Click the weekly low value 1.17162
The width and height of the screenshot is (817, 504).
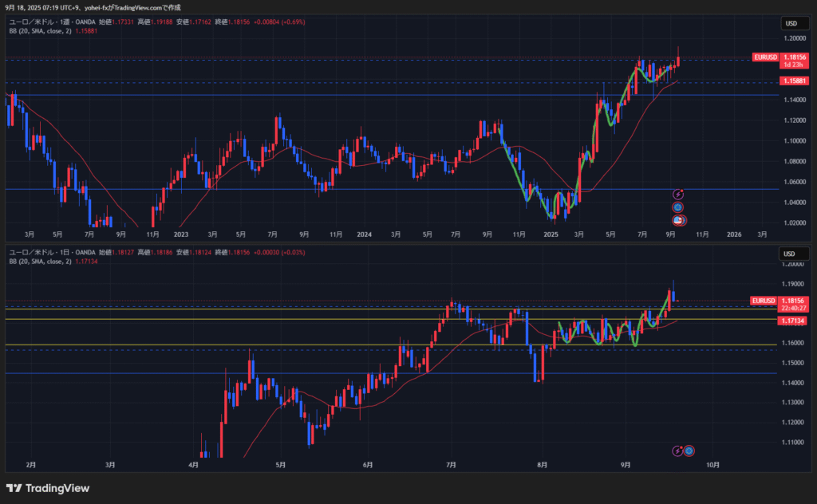tap(200, 22)
